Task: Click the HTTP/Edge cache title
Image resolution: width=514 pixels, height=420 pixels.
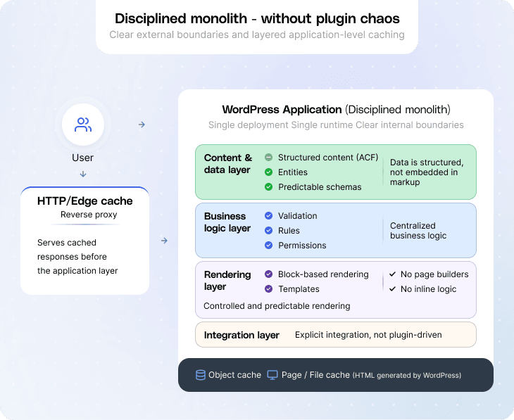Action: click(x=84, y=201)
